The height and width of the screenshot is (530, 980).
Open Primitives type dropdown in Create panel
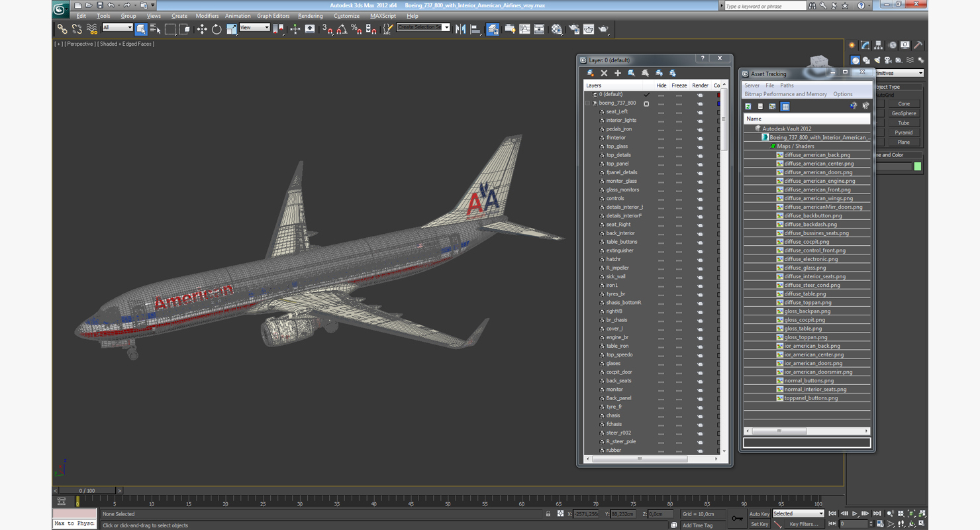pos(899,73)
